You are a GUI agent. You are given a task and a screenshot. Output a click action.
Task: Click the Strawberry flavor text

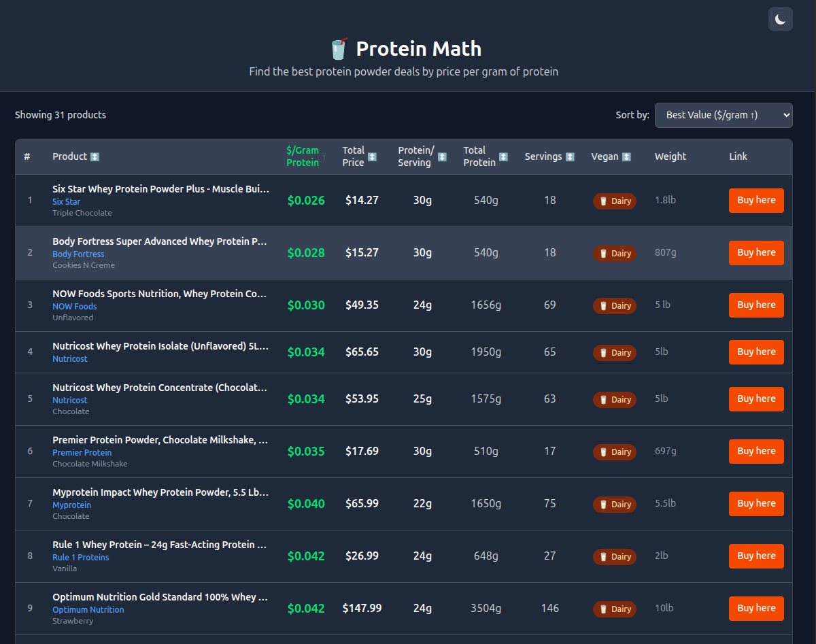(x=73, y=621)
